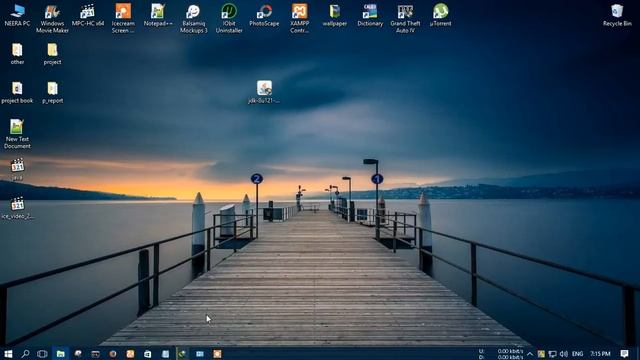This screenshot has height=360, width=640.
Task: Select the XAMPP Control Panel shortcut
Action: click(299, 19)
